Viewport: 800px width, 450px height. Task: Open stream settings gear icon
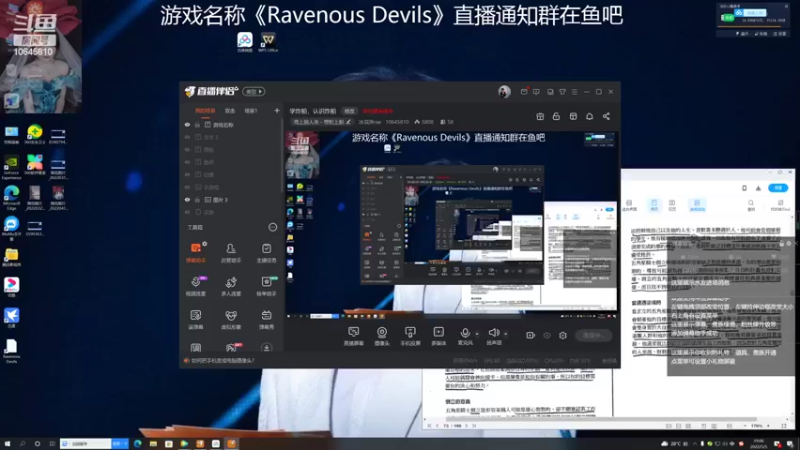(563, 335)
